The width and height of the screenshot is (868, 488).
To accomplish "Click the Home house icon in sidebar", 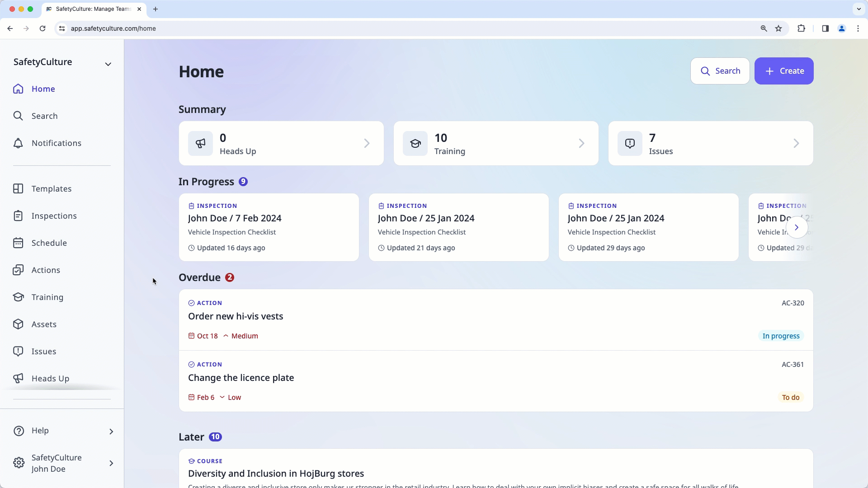I will coord(18,89).
